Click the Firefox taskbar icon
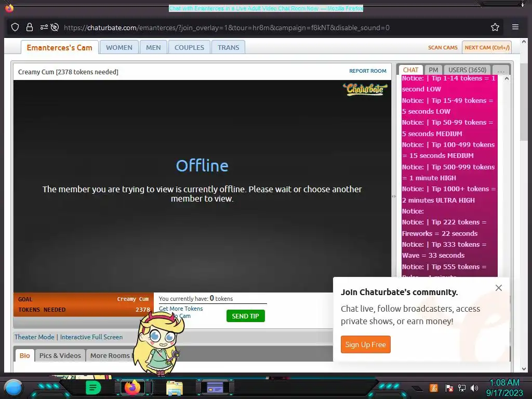Viewport: 532px width, 399px height. click(132, 387)
